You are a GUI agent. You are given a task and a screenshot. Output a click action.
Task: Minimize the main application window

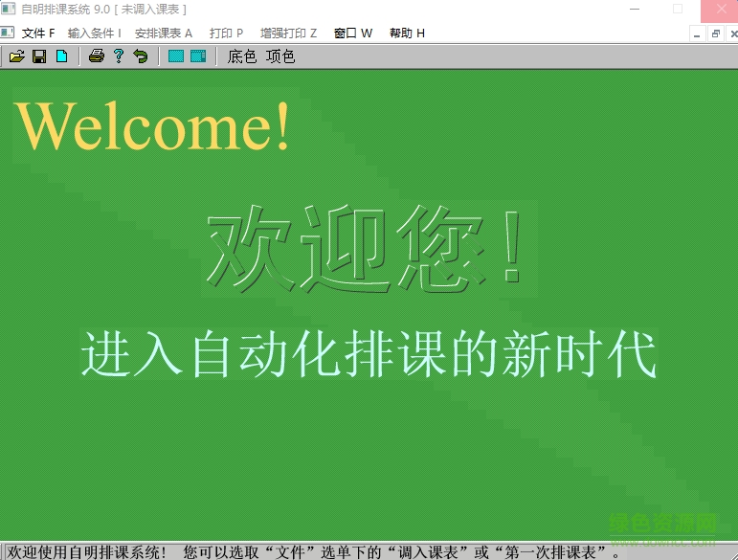pos(635,9)
